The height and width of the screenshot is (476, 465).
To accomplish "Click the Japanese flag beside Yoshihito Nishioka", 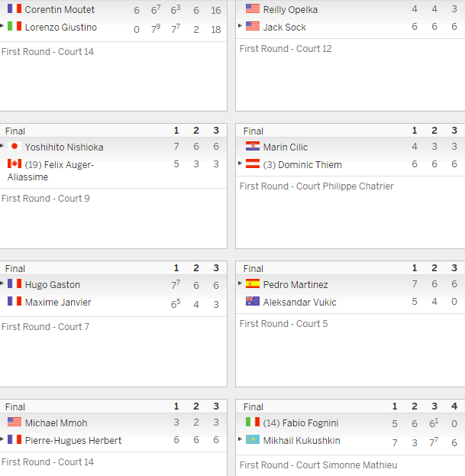I will 15,147.
